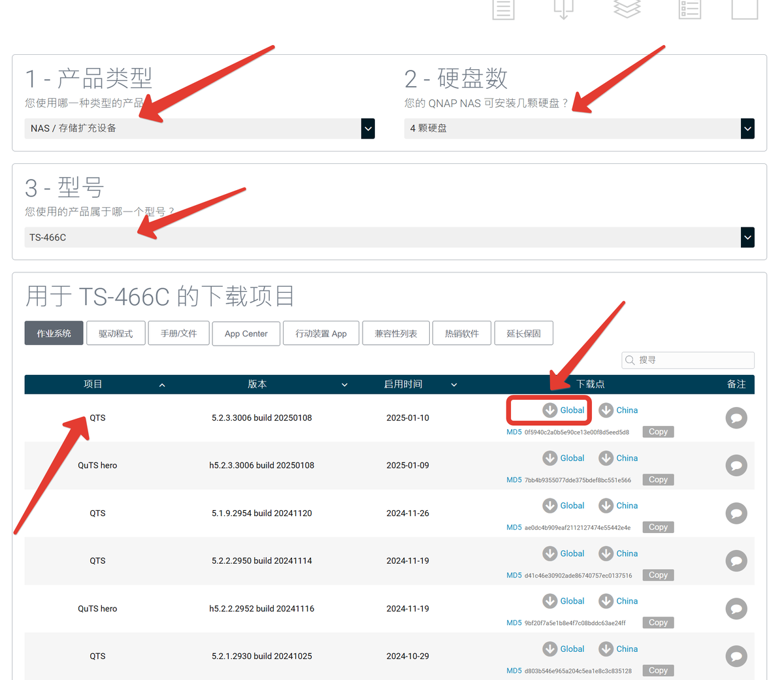
Task: Click date 2024-10-29
Action: (408, 656)
